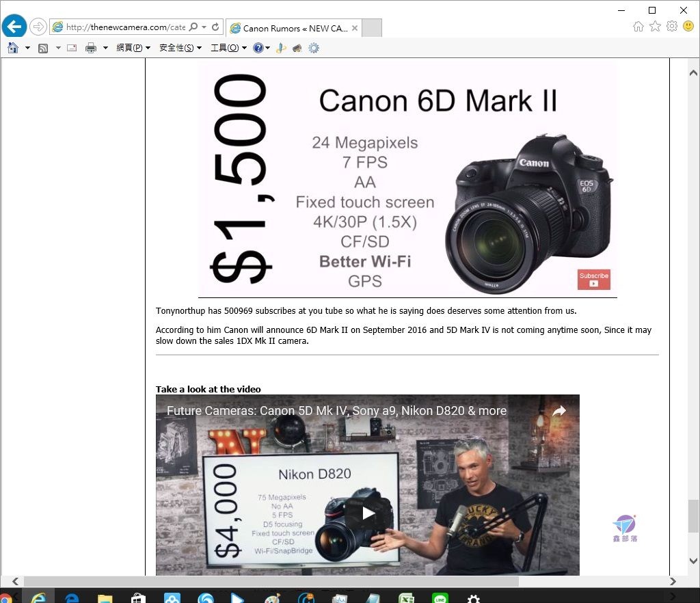Expand the Help dropdown arrow
The image size is (700, 603).
point(268,48)
